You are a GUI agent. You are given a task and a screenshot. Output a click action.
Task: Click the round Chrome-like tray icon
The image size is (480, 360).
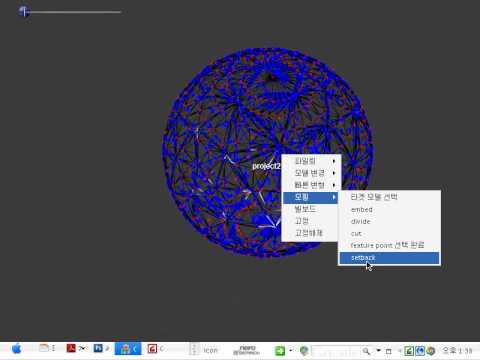pyautogui.click(x=431, y=351)
